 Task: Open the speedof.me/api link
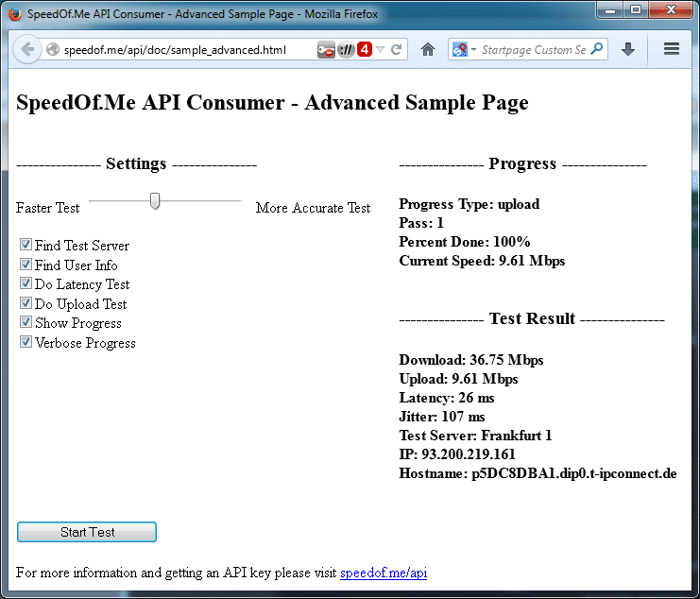coord(384,573)
